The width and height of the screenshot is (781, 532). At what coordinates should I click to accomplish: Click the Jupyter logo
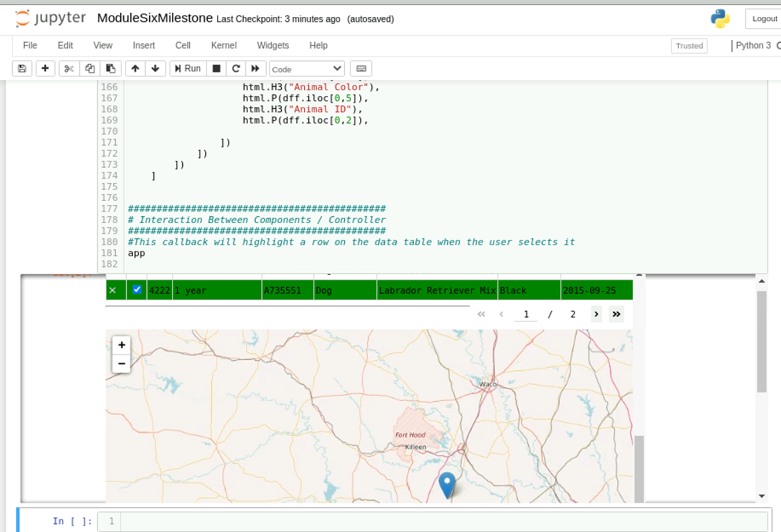coord(50,19)
